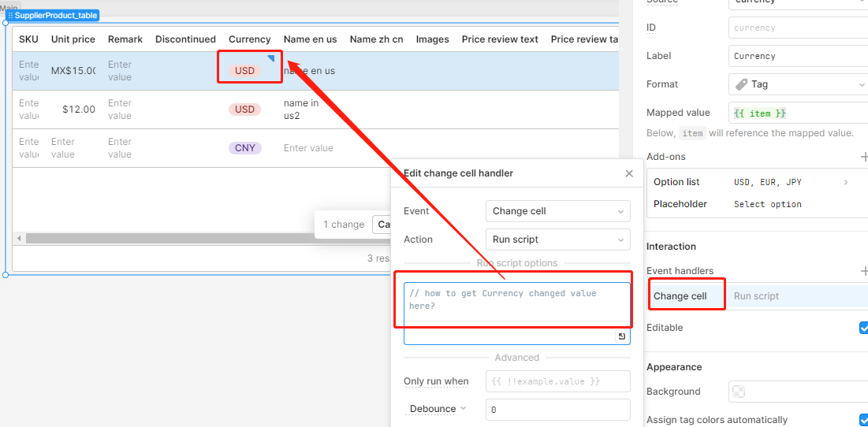Viewport: 868px width, 427px height.
Task: Click the table scrollbar left arrow
Action: (19, 239)
